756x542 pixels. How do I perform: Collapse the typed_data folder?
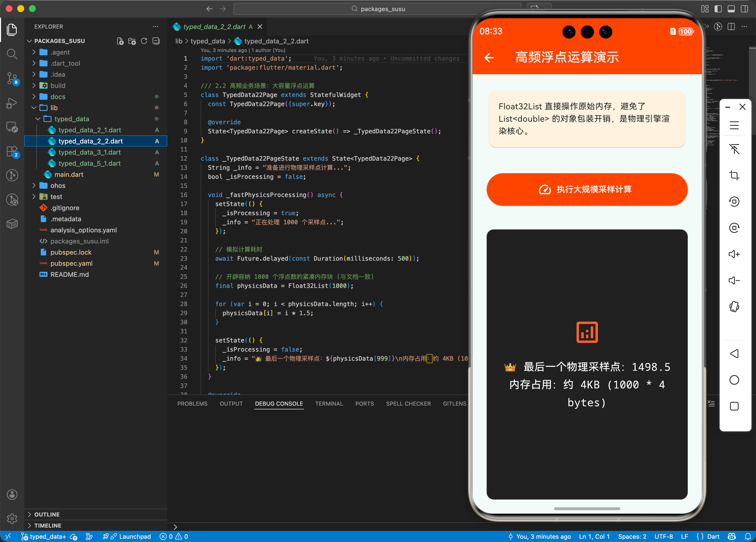71,119
